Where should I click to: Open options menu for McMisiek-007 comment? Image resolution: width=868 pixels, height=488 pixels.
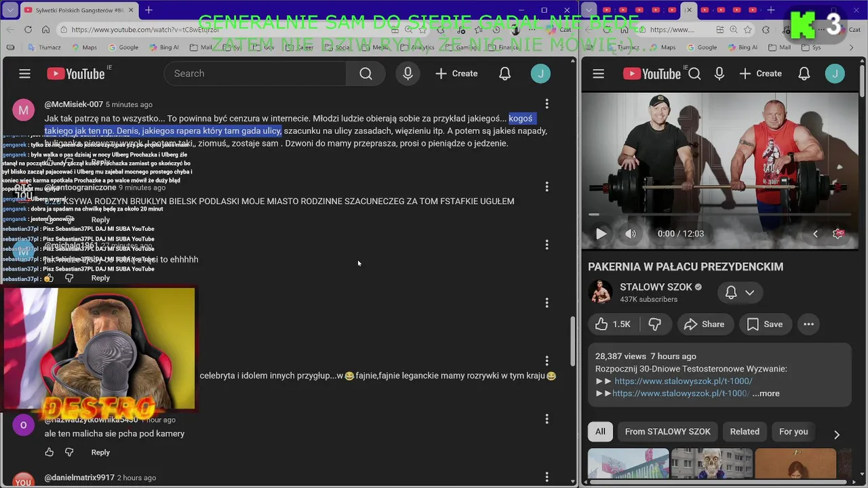pyautogui.click(x=547, y=104)
